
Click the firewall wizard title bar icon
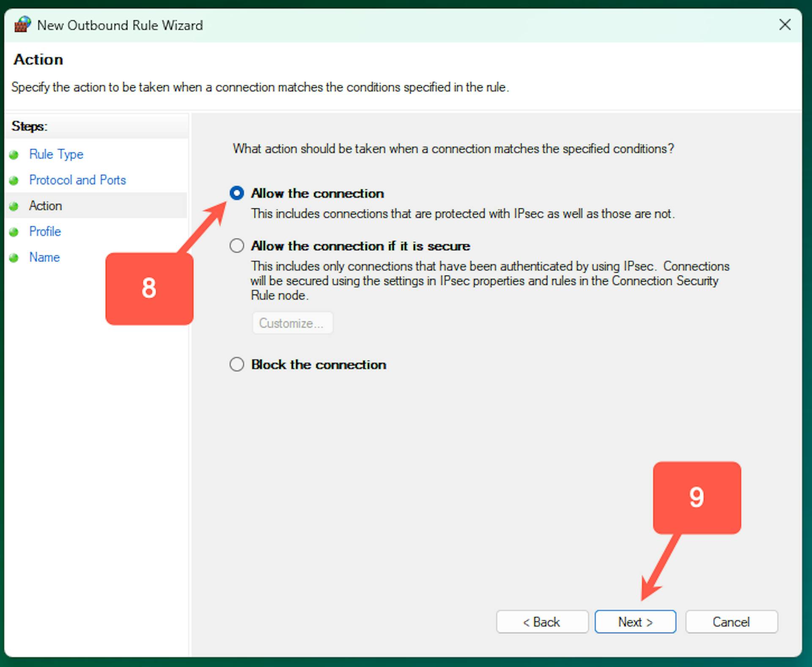pyautogui.click(x=22, y=25)
